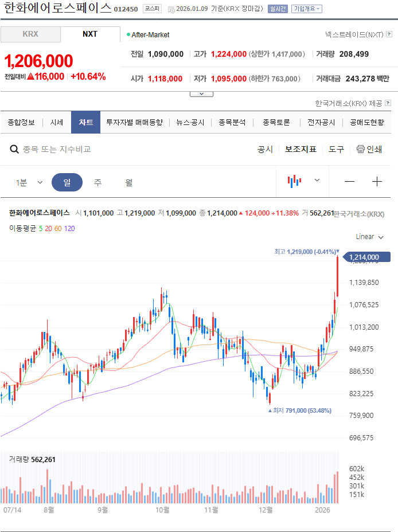Select the 주 weekly period
Image resolution: width=398 pixels, height=532 pixels.
coord(97,182)
